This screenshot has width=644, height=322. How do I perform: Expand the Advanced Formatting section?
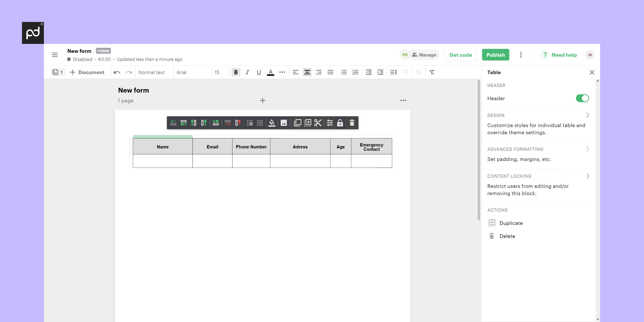click(x=588, y=149)
